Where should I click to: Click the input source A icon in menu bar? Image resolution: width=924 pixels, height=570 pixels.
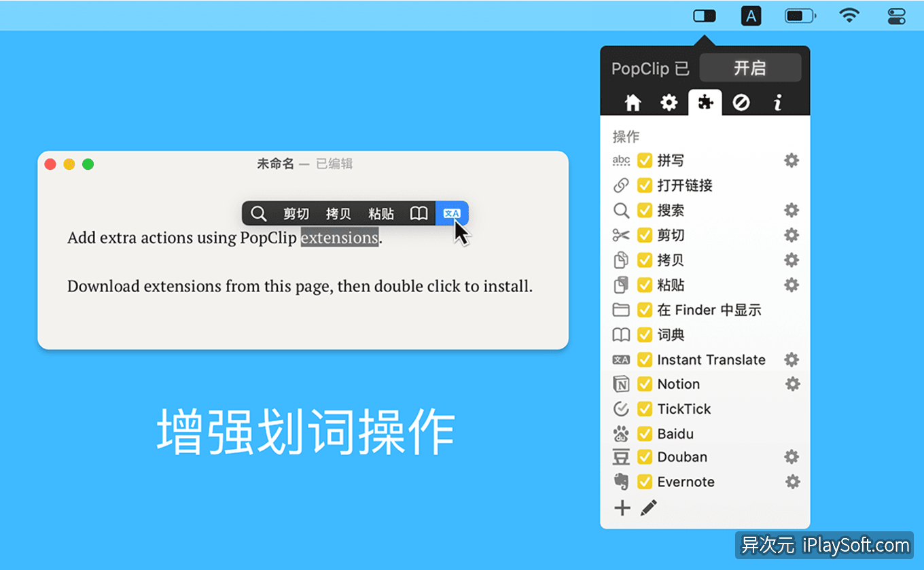[x=751, y=15]
